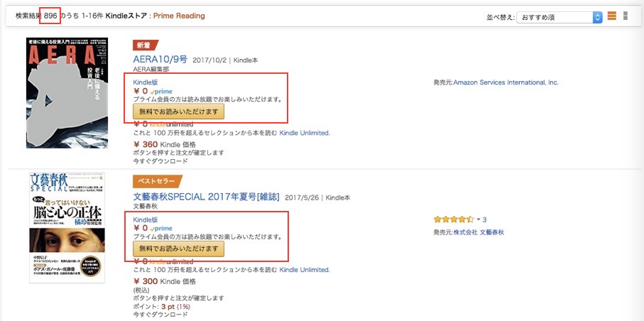Click Kindle版 link under AERA10/9号
Screen dimensions: 644x321
(x=146, y=82)
